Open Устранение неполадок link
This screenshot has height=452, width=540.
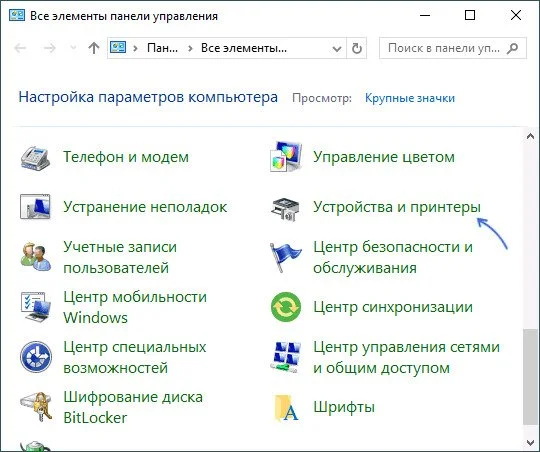pos(145,207)
